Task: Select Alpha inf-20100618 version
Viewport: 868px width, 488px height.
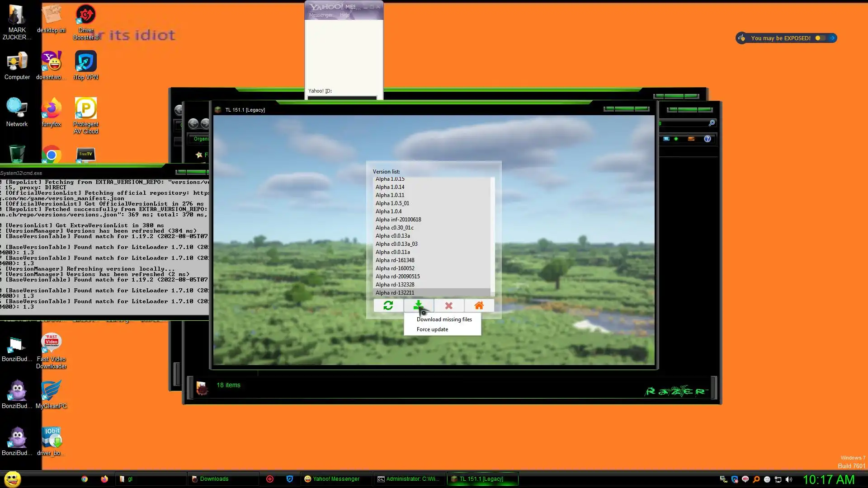Action: 398,220
